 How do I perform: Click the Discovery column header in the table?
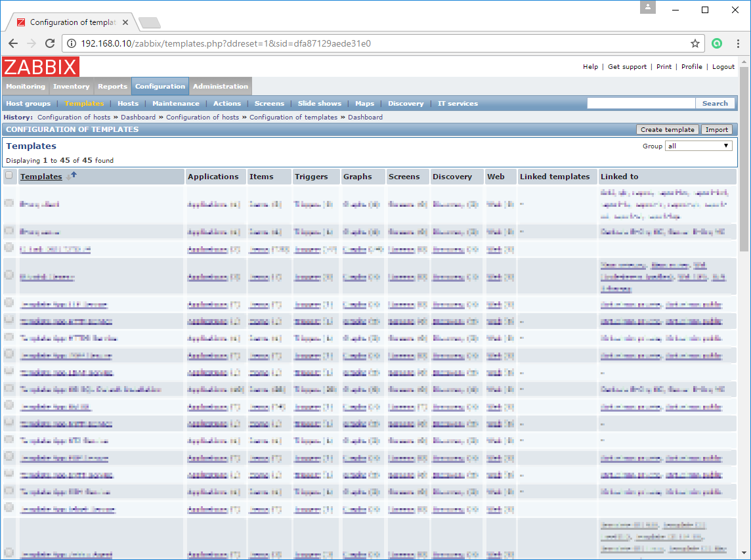point(452,177)
